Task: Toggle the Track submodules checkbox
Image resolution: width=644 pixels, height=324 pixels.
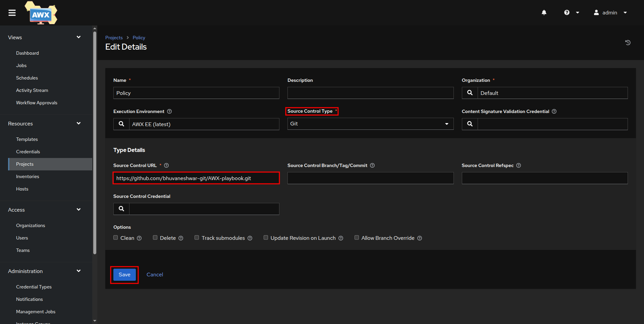Action: (197, 238)
